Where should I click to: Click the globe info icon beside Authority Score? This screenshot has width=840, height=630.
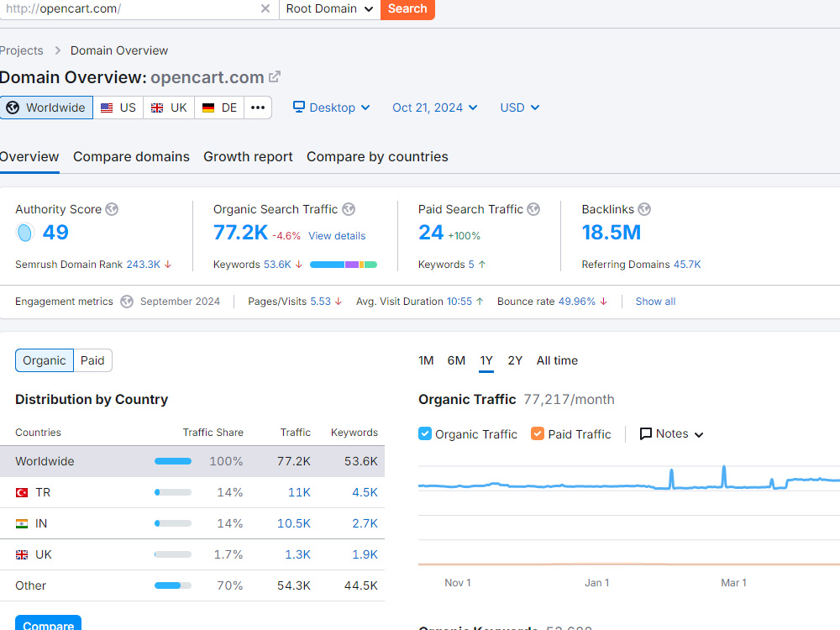pos(112,209)
